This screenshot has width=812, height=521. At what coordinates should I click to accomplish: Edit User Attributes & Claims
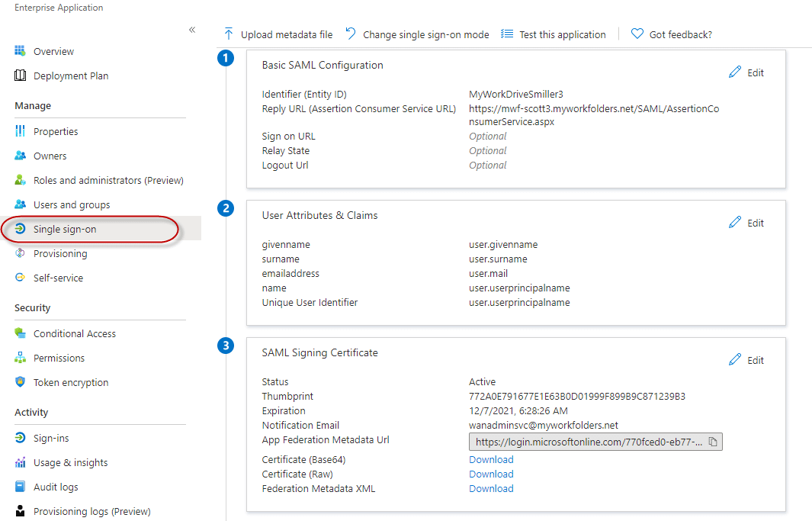click(x=746, y=223)
